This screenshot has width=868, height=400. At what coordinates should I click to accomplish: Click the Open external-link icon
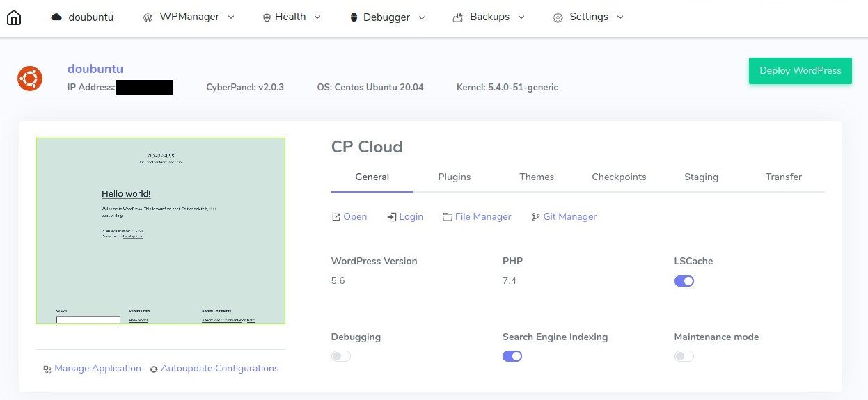[336, 217]
